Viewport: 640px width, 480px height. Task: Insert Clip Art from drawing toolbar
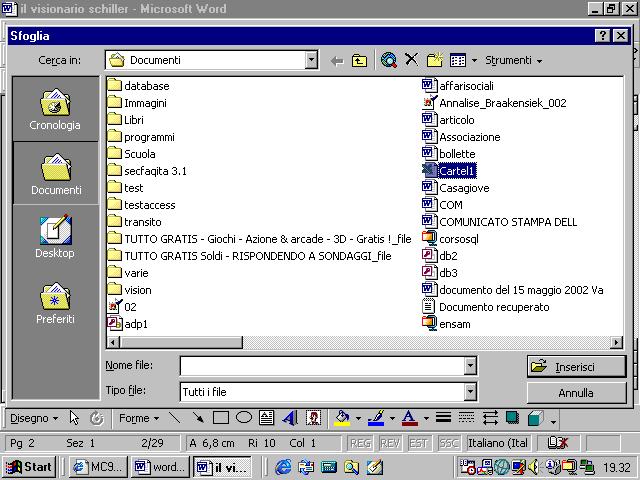pos(313,418)
